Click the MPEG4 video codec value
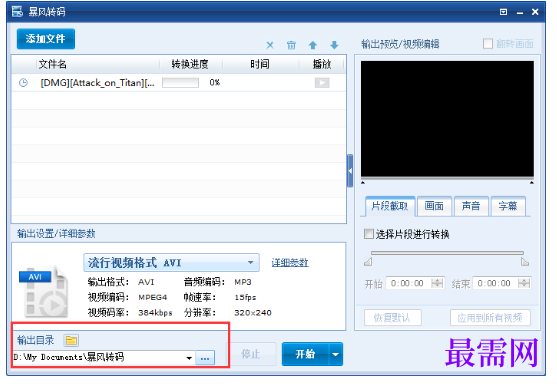Screen dimensions: 557x384 click(153, 297)
